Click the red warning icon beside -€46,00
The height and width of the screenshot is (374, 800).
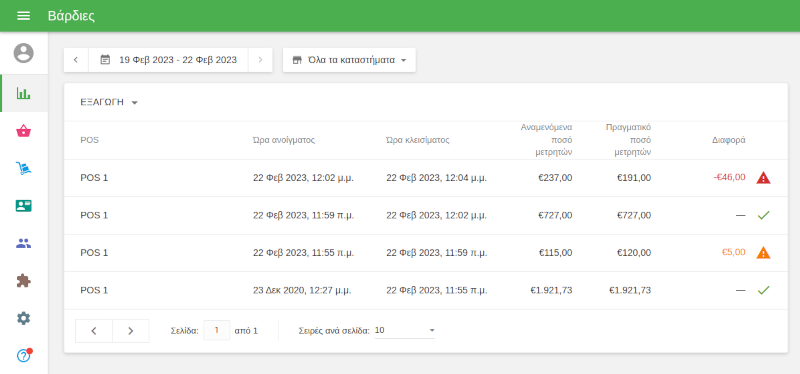pyautogui.click(x=763, y=178)
